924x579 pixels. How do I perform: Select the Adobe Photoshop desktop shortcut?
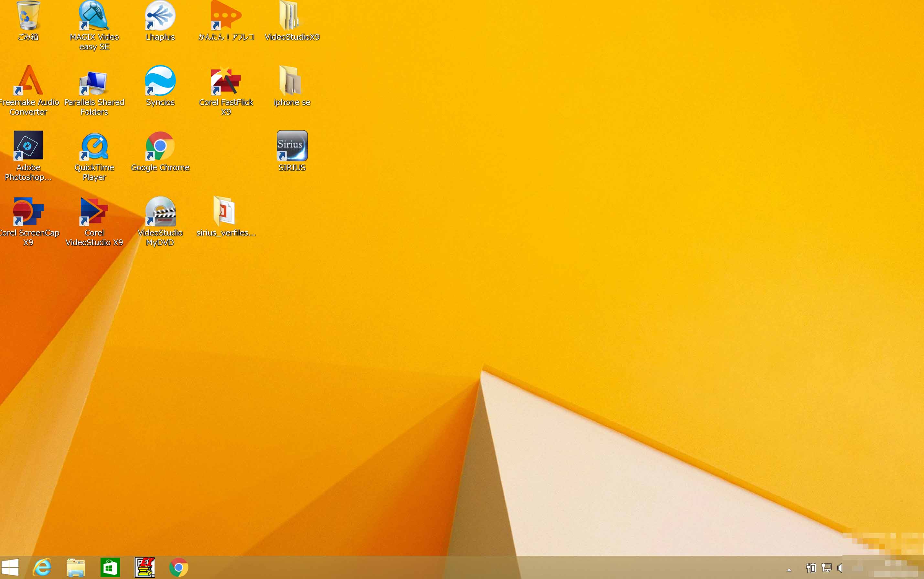pyautogui.click(x=28, y=146)
